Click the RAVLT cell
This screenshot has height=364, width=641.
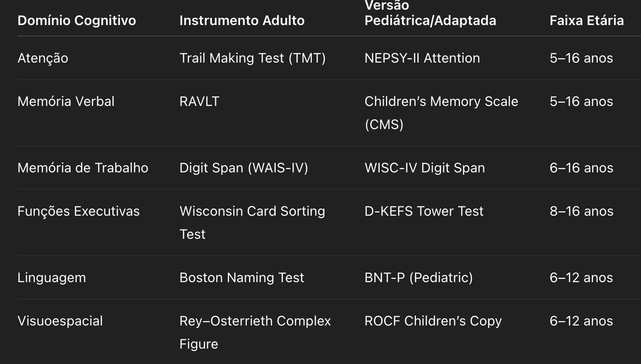pos(200,102)
